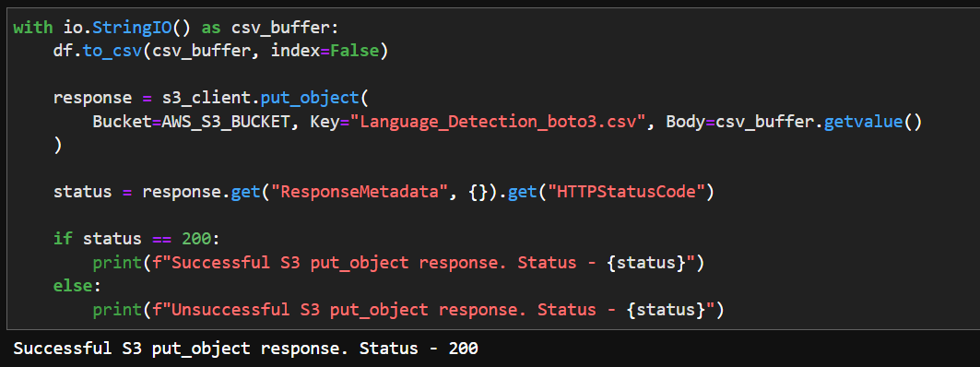Click the closing parenthesis of put_object call

(x=58, y=146)
